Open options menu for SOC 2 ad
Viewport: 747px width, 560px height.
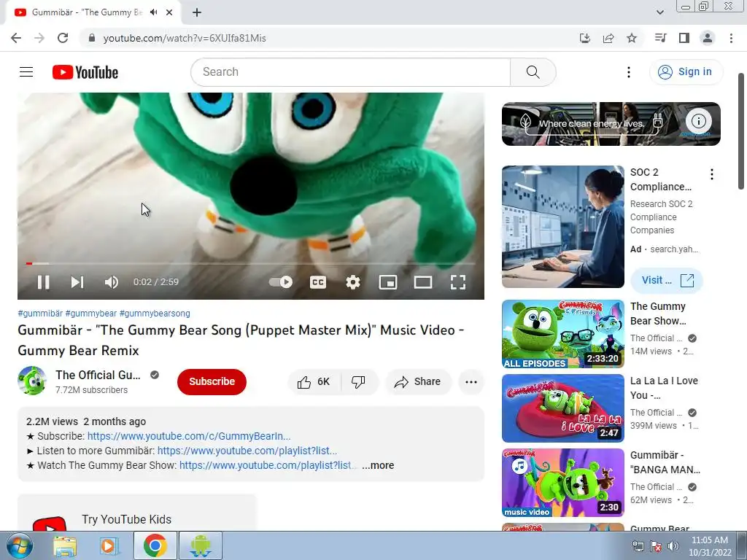click(712, 174)
